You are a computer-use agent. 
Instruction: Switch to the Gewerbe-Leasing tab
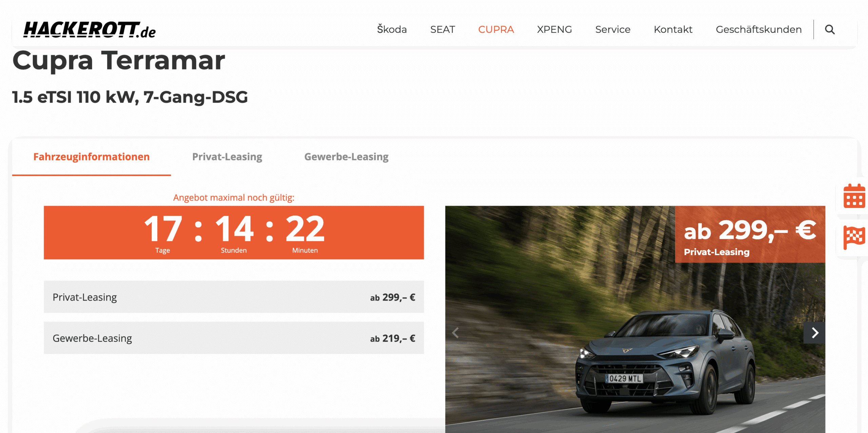click(346, 157)
